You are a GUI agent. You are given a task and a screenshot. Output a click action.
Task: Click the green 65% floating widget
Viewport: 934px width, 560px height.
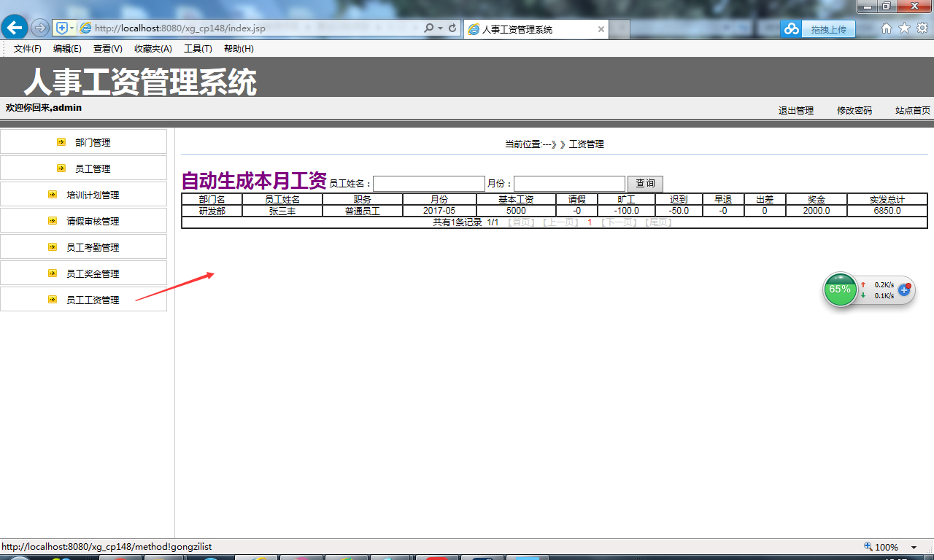(840, 289)
